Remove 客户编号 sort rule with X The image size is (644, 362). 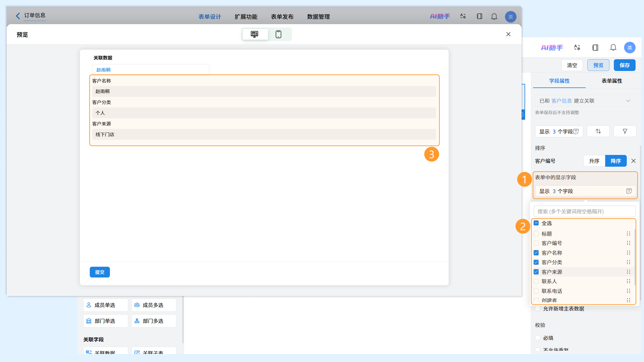pyautogui.click(x=633, y=161)
